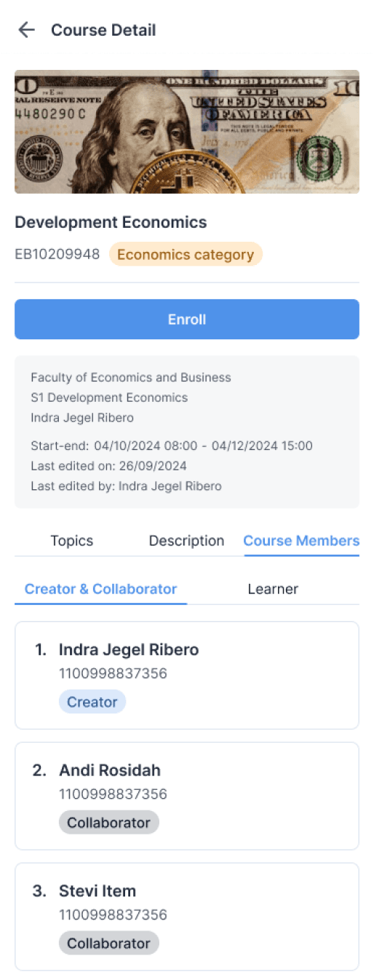Open Andi Rosidah member card
This screenshot has width=374, height=980.
187,796
